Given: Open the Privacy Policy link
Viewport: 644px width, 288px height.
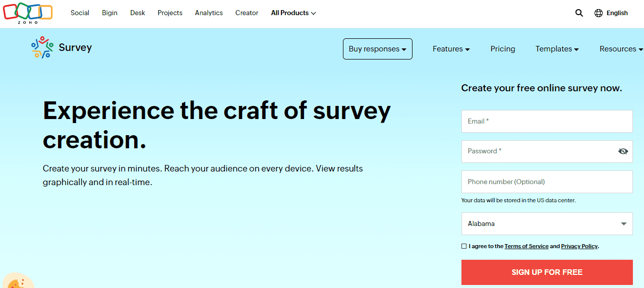Looking at the screenshot, I should pos(579,246).
